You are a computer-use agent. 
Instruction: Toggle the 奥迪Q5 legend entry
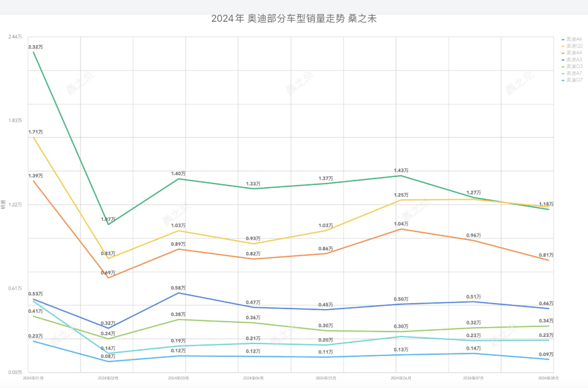point(574,46)
